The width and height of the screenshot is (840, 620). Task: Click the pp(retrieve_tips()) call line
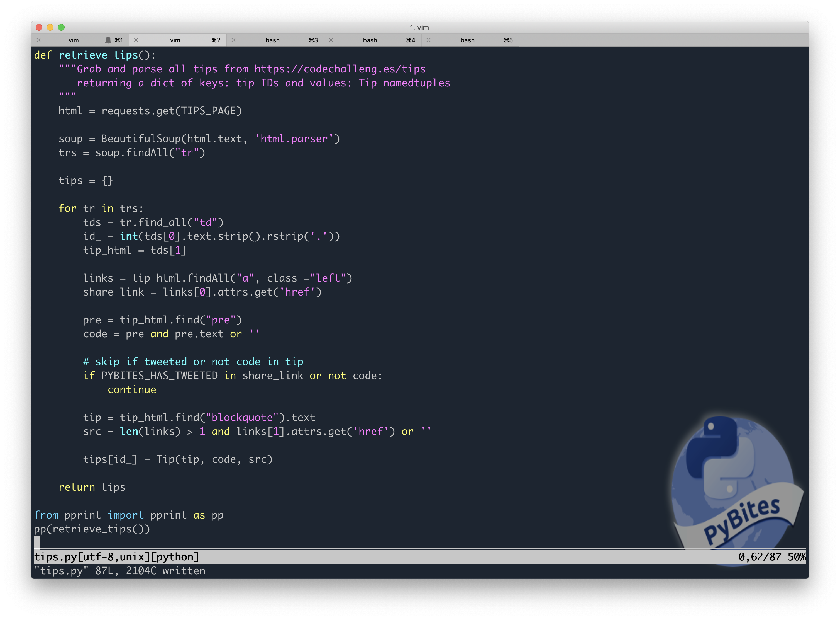(x=92, y=529)
